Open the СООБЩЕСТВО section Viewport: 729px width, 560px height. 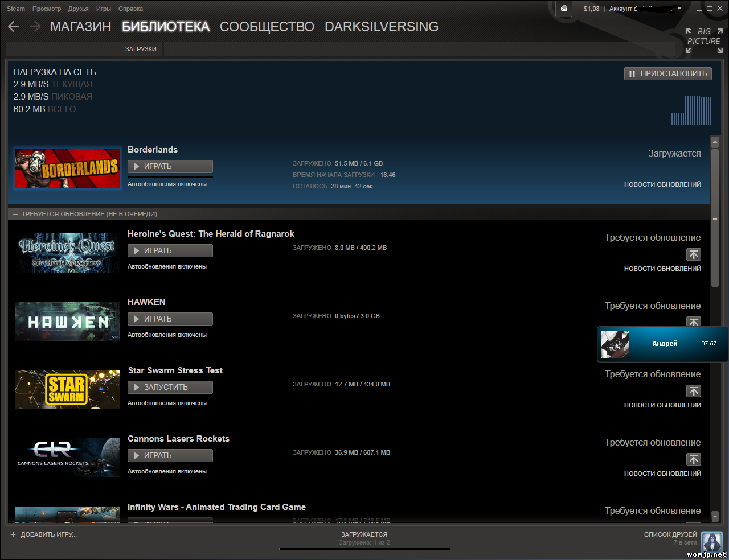(x=267, y=27)
